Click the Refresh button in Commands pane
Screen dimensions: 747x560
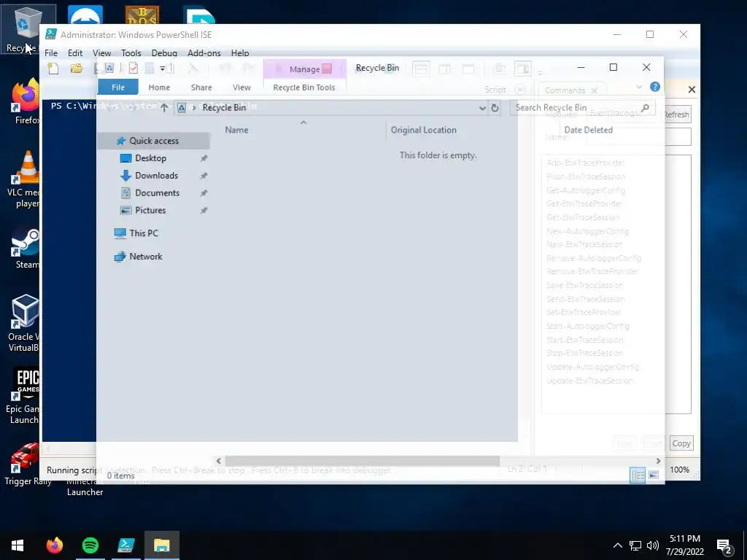pyautogui.click(x=676, y=114)
